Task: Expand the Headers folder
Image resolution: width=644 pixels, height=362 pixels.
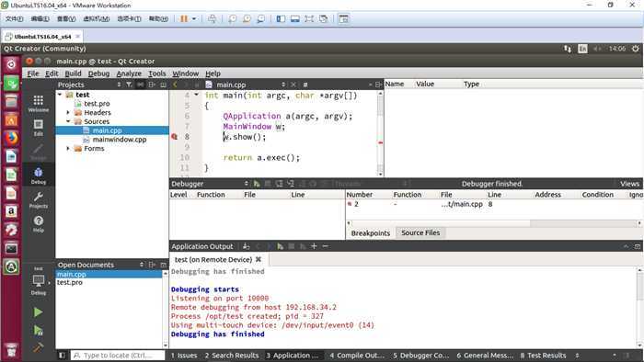Action: tap(68, 112)
